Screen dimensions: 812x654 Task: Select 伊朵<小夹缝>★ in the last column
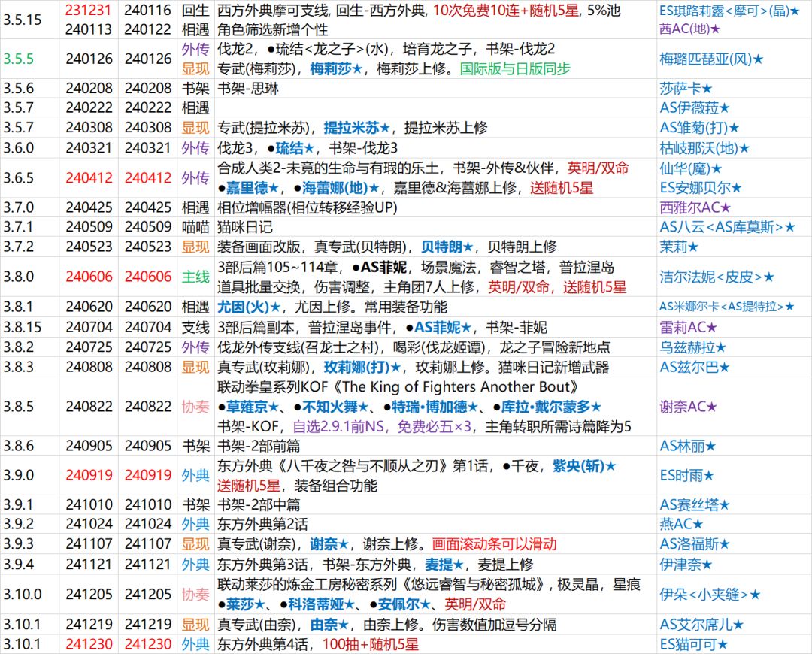coord(710,595)
